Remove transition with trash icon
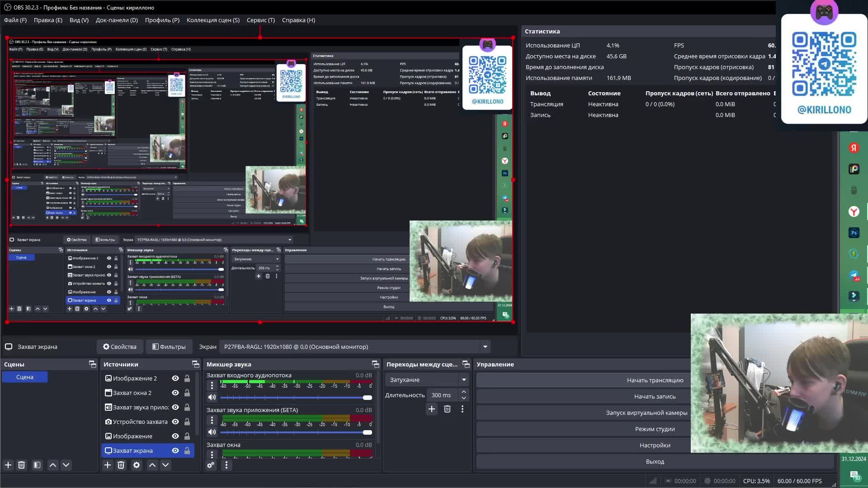 tap(447, 409)
